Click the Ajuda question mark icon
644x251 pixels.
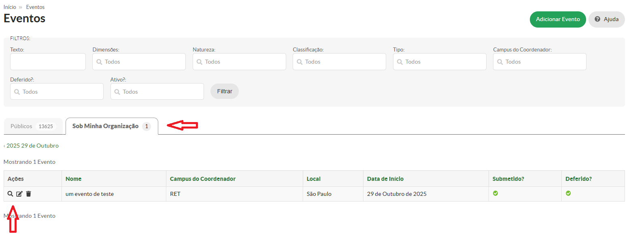point(597,19)
